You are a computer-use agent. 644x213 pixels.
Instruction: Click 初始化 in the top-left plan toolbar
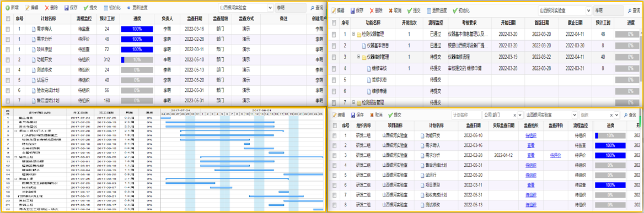(x=112, y=8)
